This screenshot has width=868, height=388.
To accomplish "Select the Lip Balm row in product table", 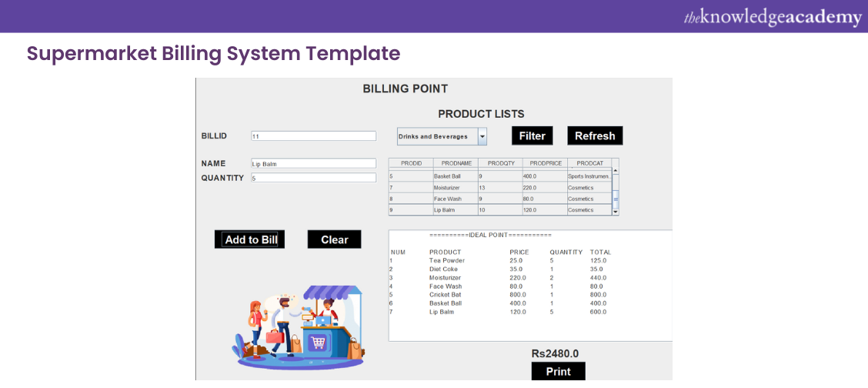I will (x=499, y=210).
